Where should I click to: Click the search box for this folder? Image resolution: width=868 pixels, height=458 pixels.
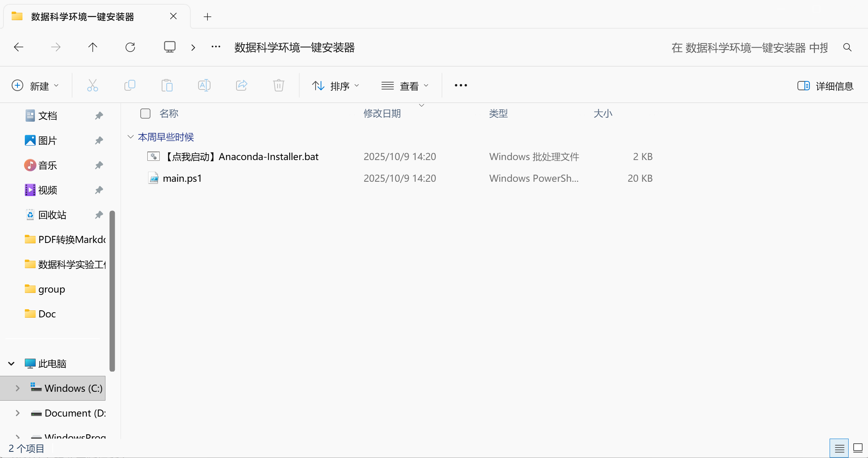pos(749,47)
